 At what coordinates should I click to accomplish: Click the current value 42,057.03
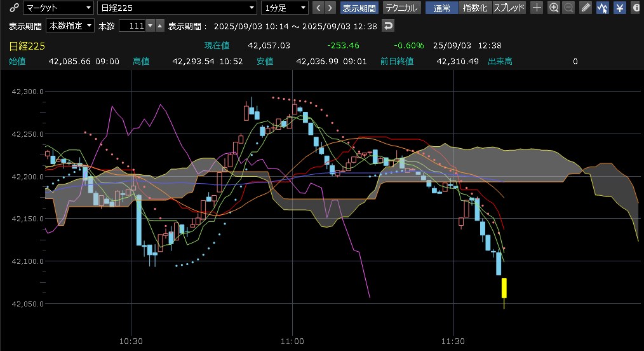pos(269,46)
